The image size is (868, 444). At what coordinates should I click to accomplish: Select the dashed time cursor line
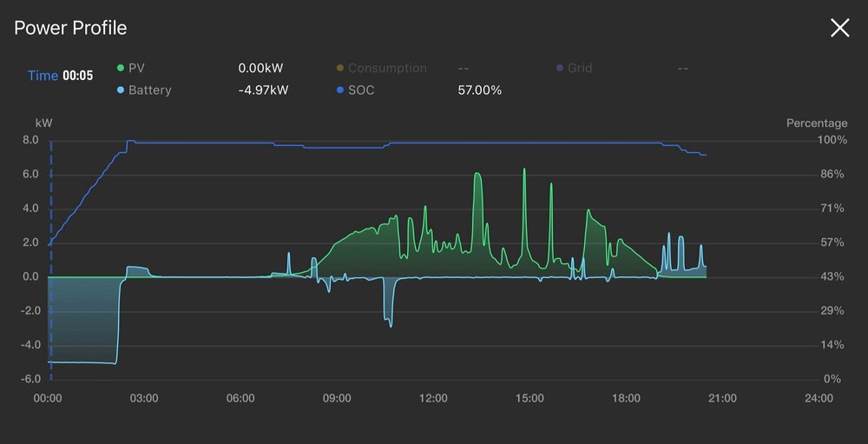(x=51, y=261)
